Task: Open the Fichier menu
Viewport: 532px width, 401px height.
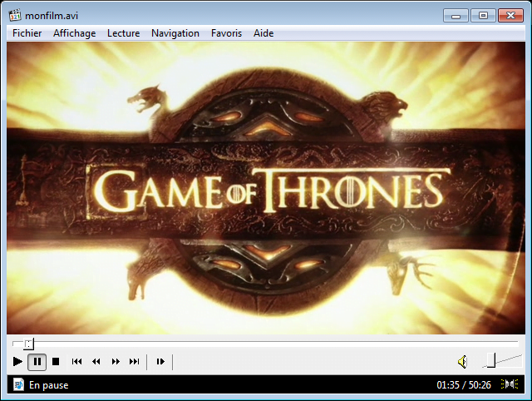Action: click(x=27, y=33)
